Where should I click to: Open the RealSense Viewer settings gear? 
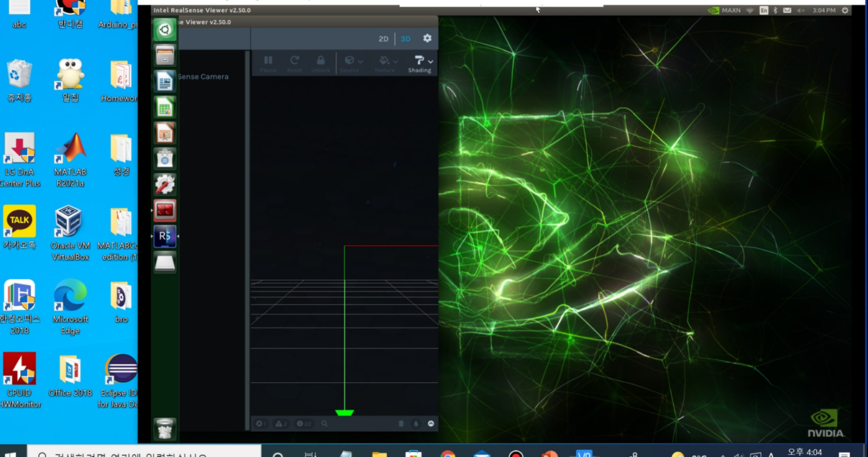click(427, 39)
